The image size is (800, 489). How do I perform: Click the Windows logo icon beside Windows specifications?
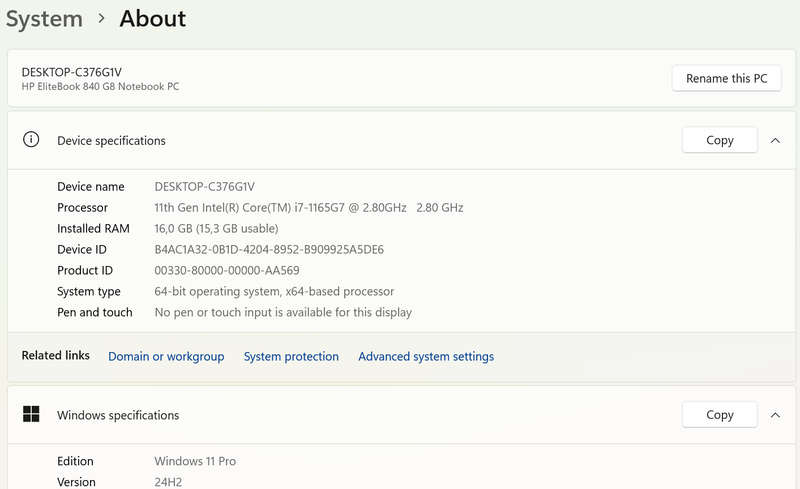pyautogui.click(x=31, y=414)
